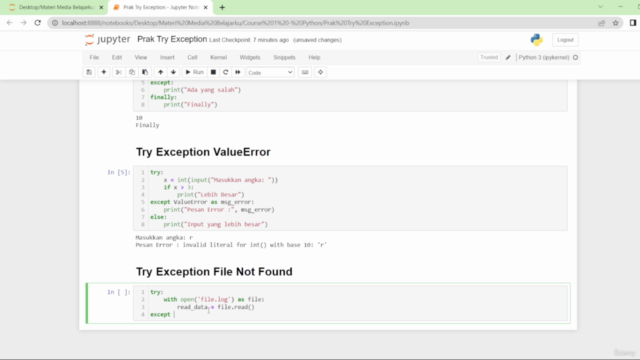Move selected cell up arrow

160,72
